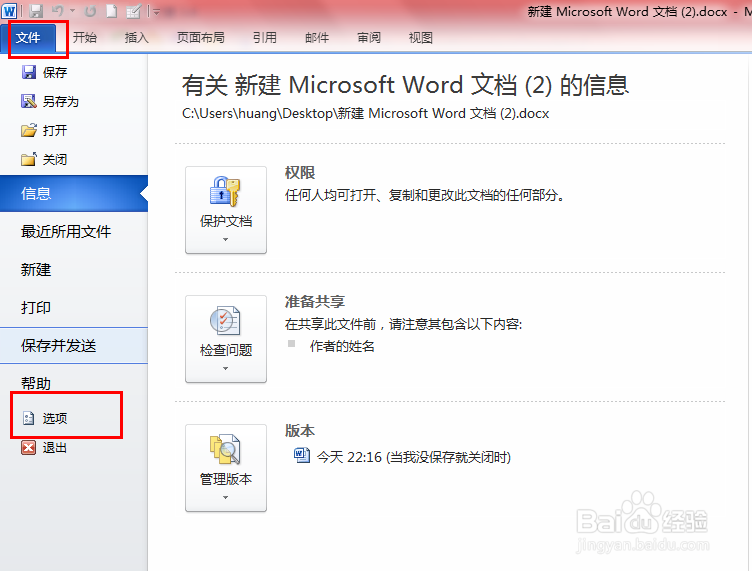Switch to the 插入 (Insert) ribbon tab
Screen dimensions: 752x571
pos(137,37)
